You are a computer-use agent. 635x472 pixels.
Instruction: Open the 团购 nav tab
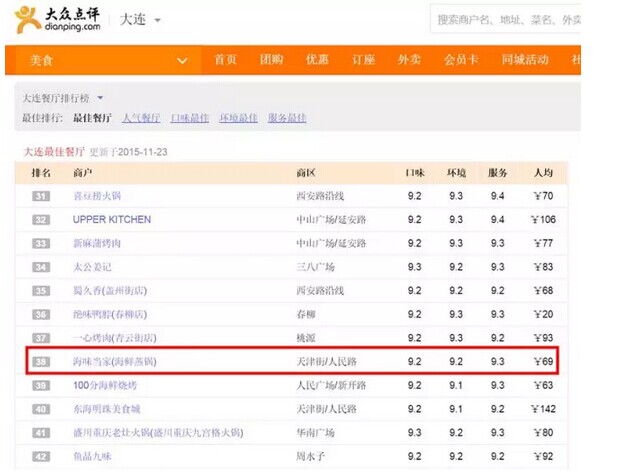pos(271,60)
